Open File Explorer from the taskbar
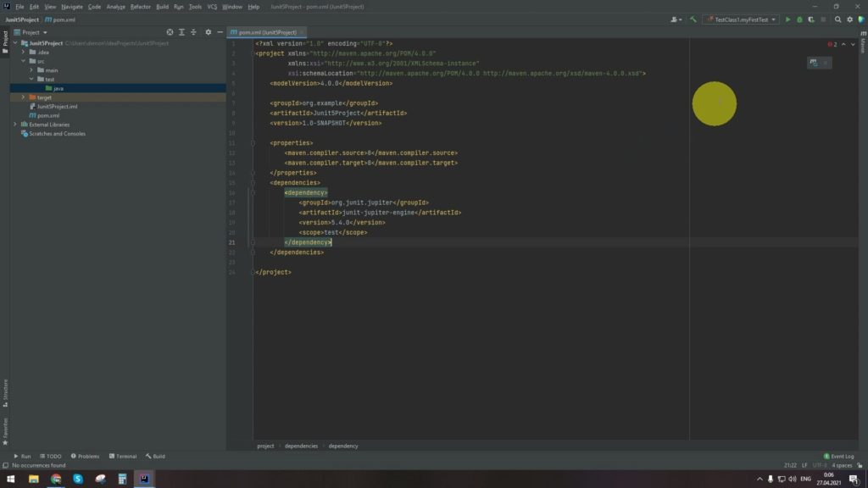Viewport: 868px width, 488px height. 34,480
